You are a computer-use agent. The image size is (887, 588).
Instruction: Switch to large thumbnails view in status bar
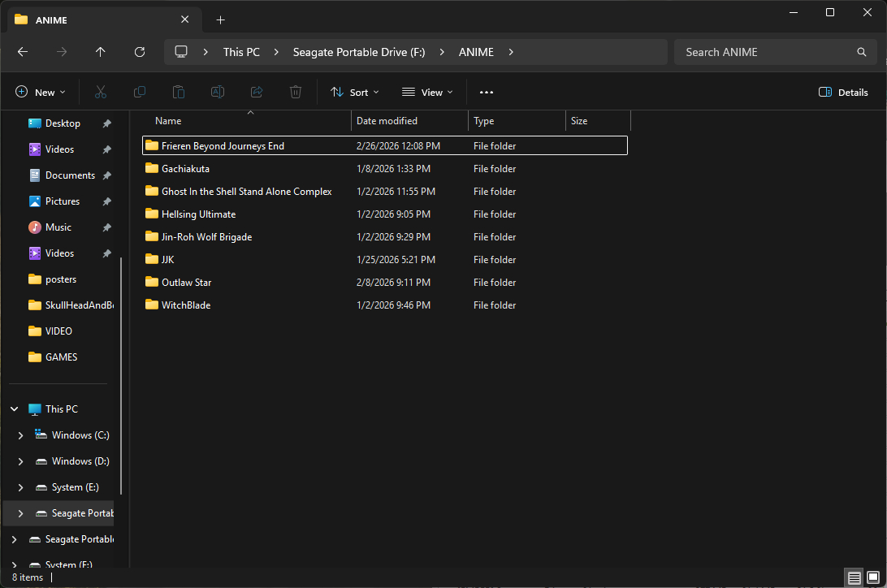click(872, 577)
